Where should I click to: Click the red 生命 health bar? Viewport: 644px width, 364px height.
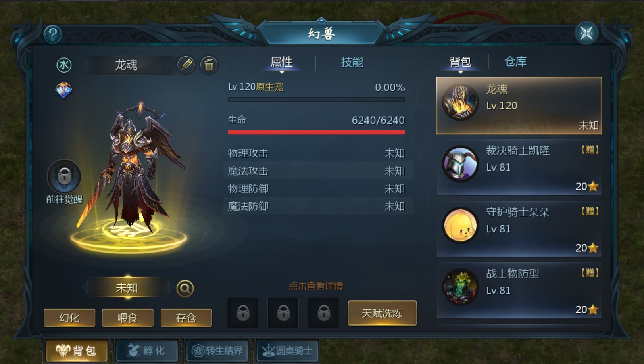316,132
